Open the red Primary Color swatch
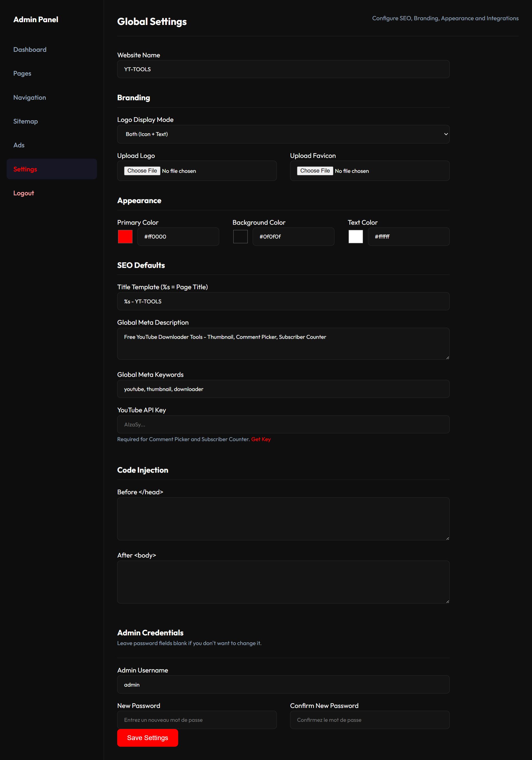The height and width of the screenshot is (760, 532). (125, 237)
